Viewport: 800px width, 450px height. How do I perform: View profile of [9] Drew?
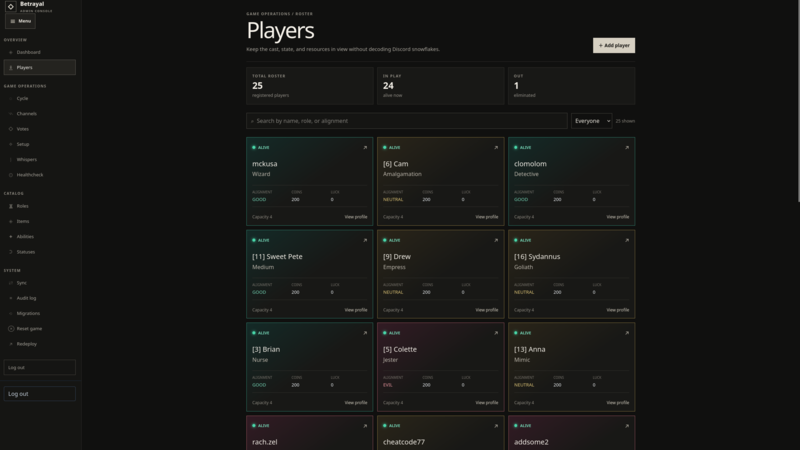coord(487,310)
